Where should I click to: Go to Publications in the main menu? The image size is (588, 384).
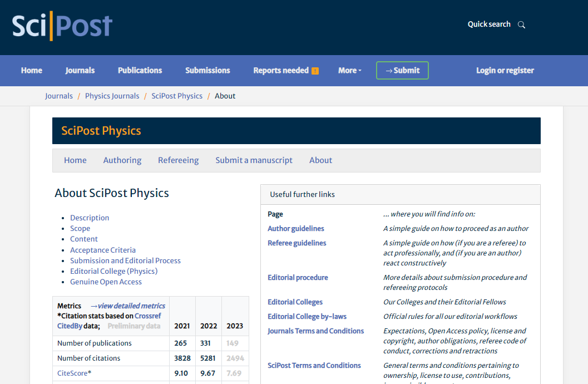[140, 71]
